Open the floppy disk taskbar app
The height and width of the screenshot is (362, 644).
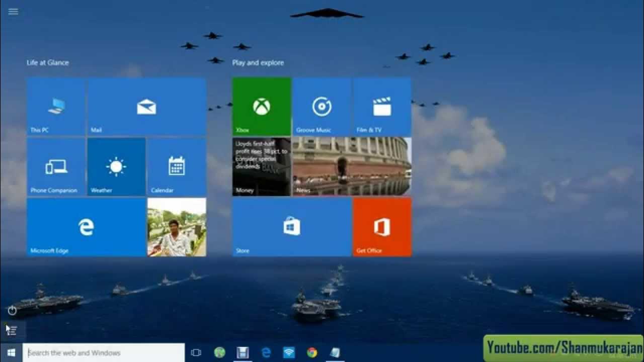click(243, 352)
